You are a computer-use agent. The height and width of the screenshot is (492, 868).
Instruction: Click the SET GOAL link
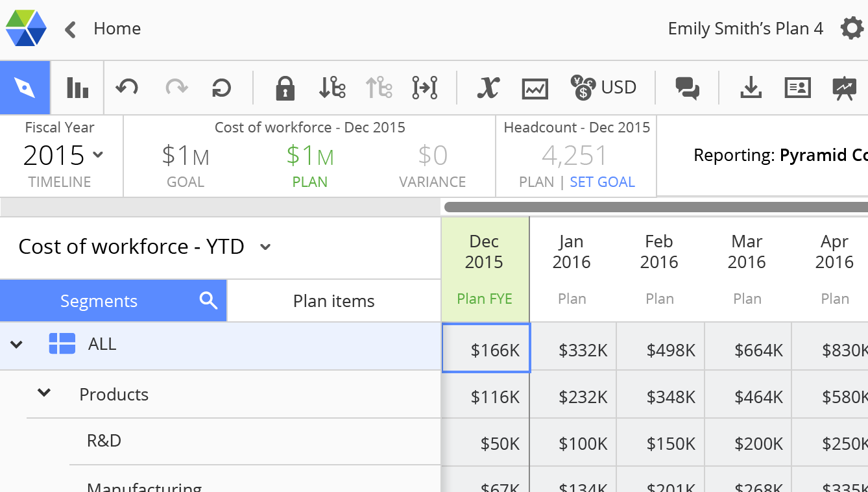tap(602, 182)
